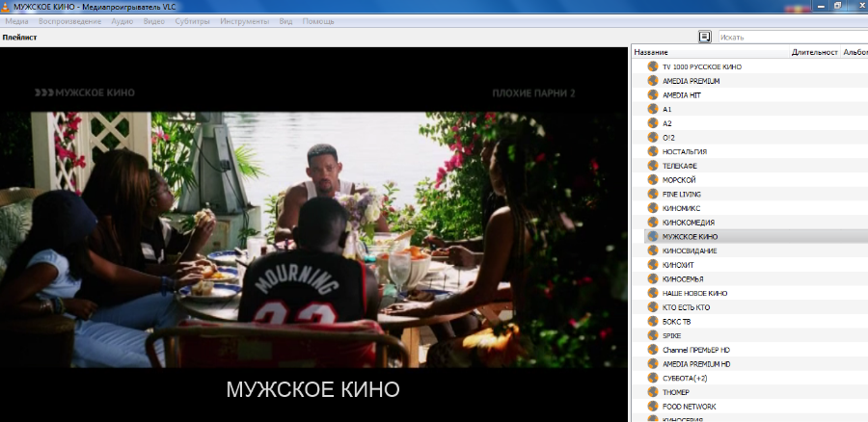Sort playlist by Длительность column header
The height and width of the screenshot is (422, 868).
[x=815, y=52]
